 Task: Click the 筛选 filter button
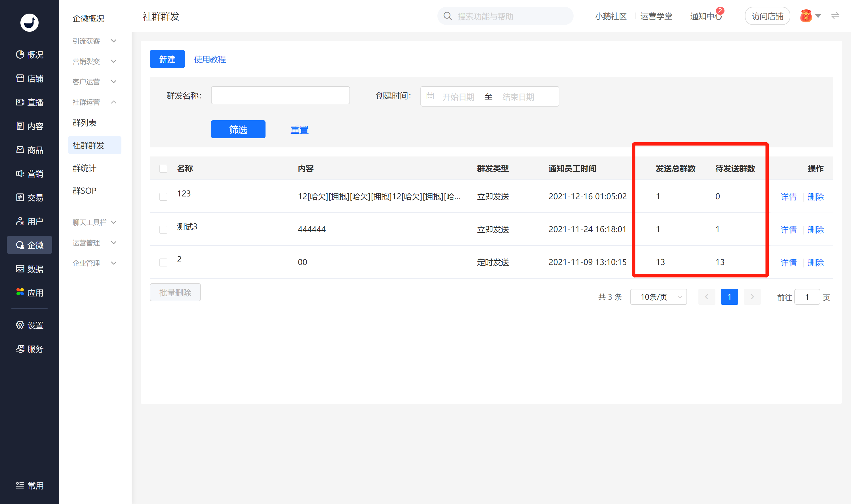tap(238, 129)
